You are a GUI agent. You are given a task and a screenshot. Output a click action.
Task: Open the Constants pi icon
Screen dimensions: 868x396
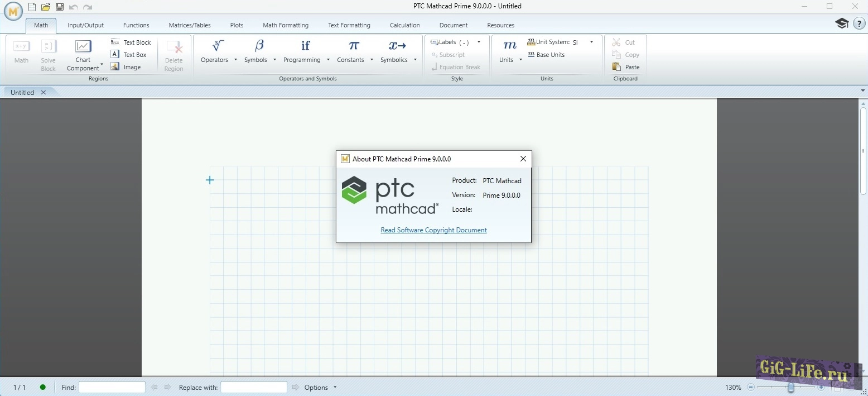[x=354, y=46]
